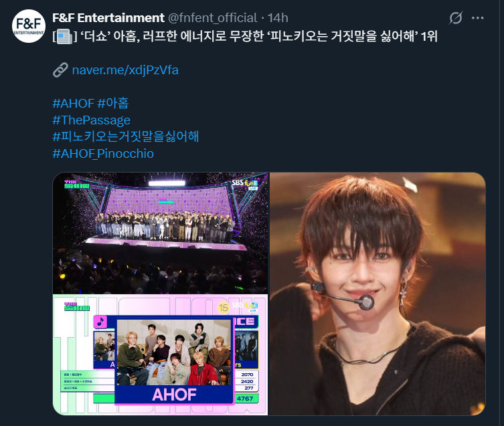Screen dimensions: 504x426
Task: Open the #ThePassage hashtag
Action: (x=91, y=120)
